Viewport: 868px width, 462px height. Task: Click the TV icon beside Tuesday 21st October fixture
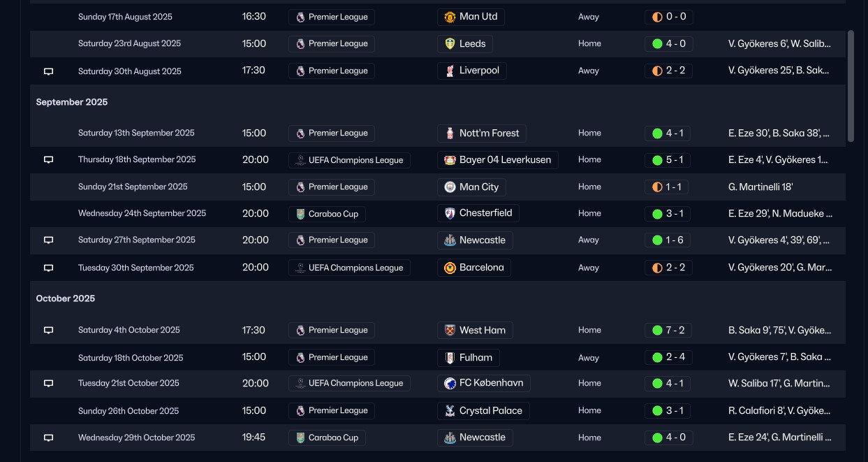pos(49,384)
